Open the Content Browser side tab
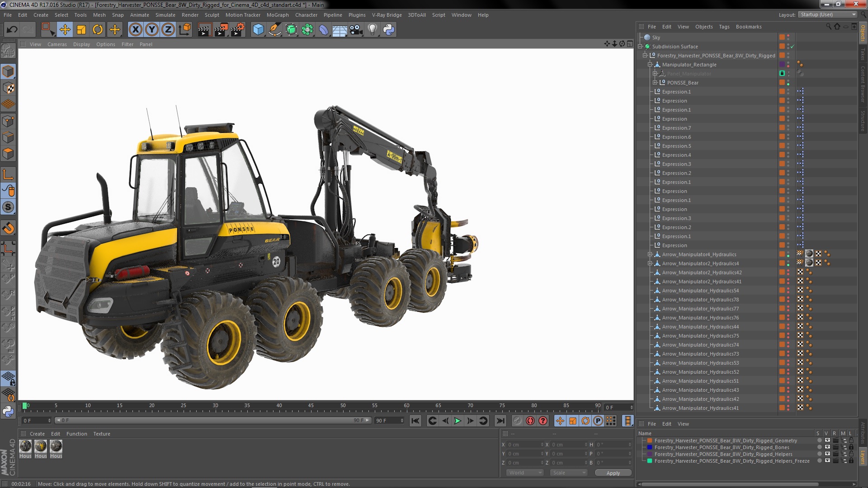The image size is (868, 488). coord(863,84)
